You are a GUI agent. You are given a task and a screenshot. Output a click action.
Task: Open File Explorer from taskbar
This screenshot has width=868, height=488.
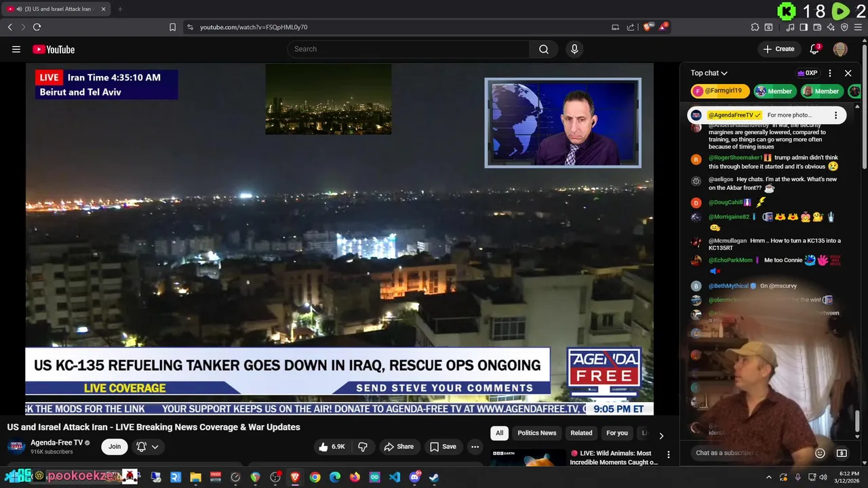click(195, 477)
